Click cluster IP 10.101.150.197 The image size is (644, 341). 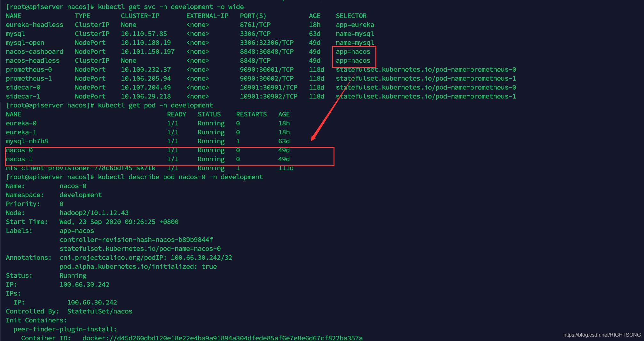coord(148,52)
